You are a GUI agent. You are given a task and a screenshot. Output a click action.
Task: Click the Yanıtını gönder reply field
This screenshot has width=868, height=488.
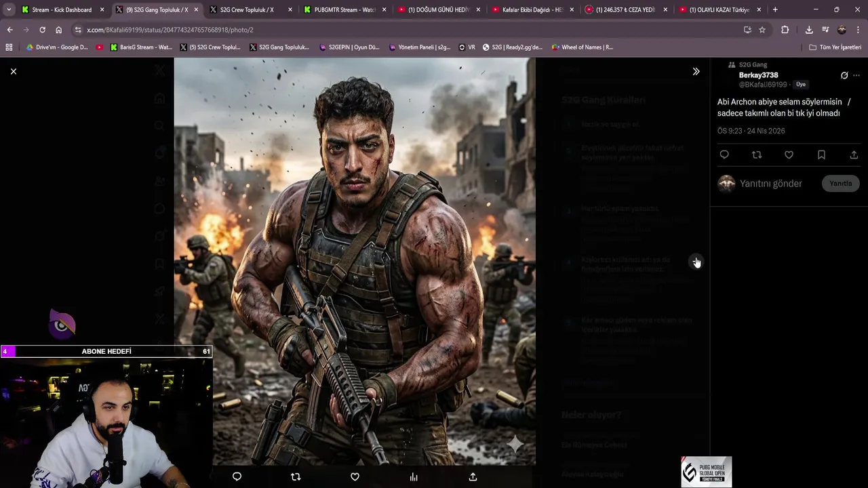(x=771, y=184)
